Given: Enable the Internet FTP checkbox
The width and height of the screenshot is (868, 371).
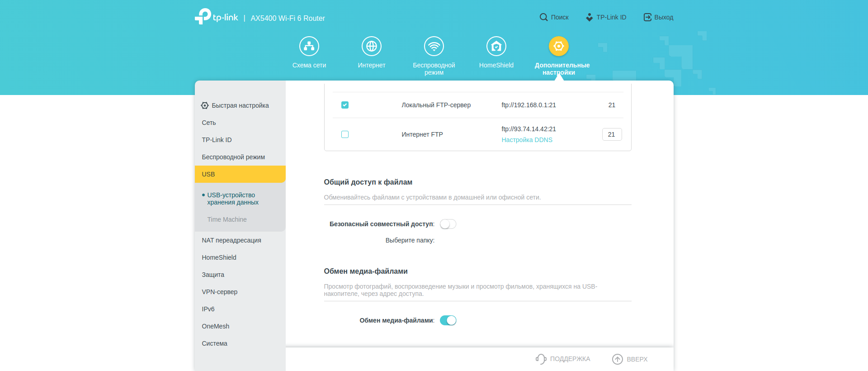Looking at the screenshot, I should point(345,134).
